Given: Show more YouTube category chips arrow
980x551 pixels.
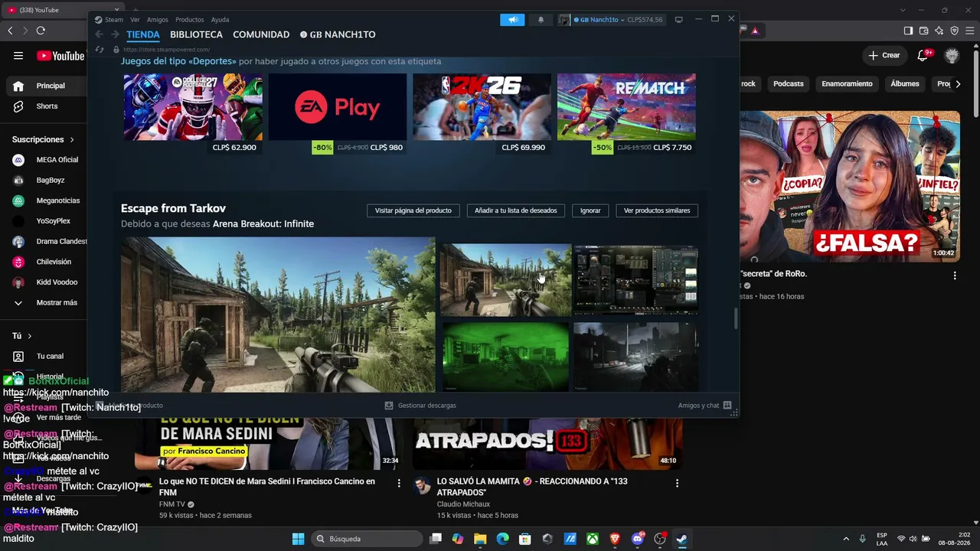Looking at the screenshot, I should [958, 84].
